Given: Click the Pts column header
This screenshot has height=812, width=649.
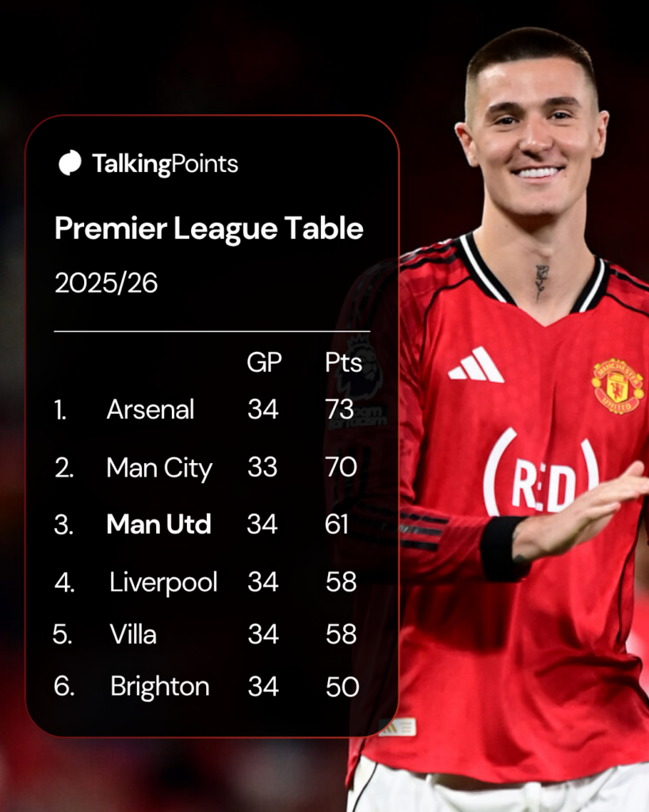Looking at the screenshot, I should pos(343,363).
